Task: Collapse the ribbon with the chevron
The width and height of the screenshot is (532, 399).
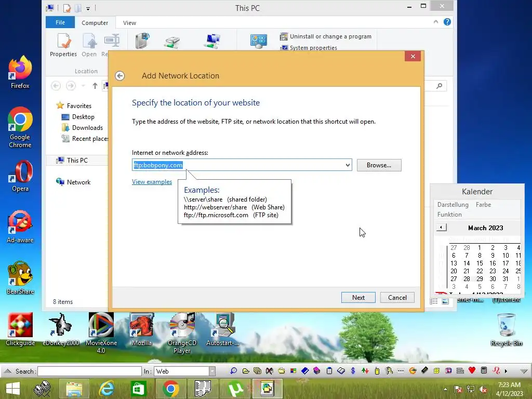Action: click(x=436, y=22)
